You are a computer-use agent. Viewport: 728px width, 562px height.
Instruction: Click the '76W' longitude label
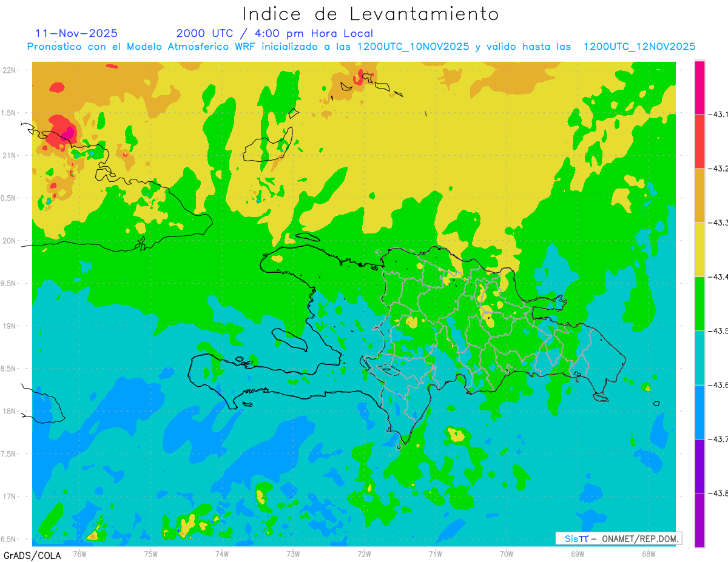coord(79,554)
